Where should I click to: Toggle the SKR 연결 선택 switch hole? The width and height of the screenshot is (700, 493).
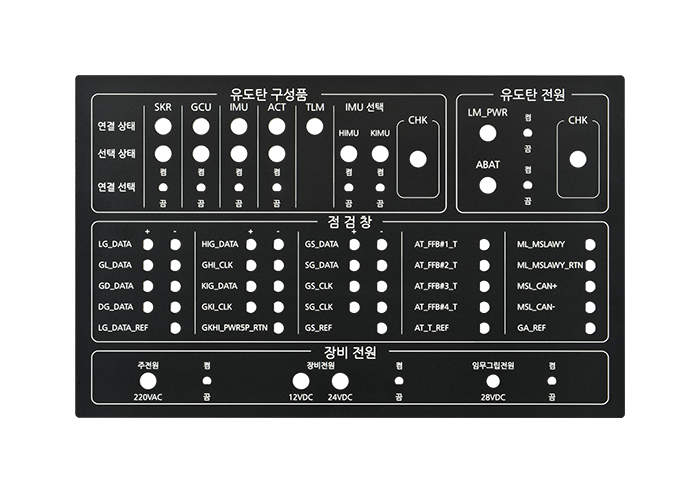coord(163,187)
